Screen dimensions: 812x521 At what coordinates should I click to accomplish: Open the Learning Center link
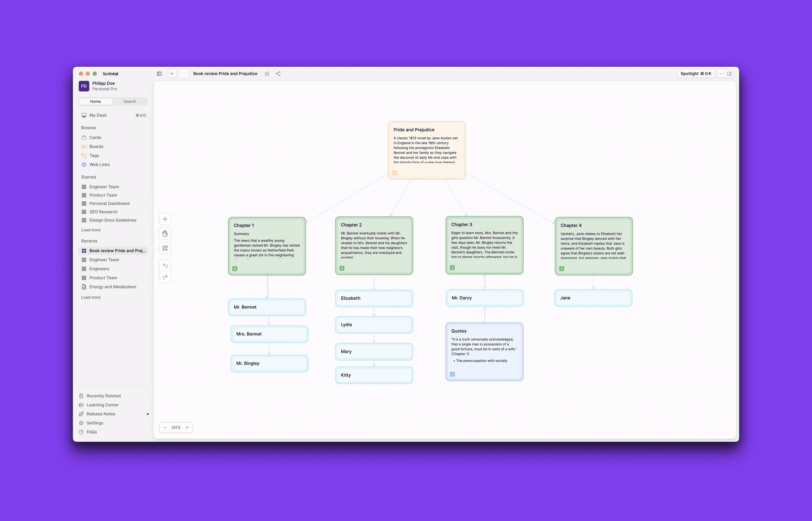pyautogui.click(x=103, y=405)
